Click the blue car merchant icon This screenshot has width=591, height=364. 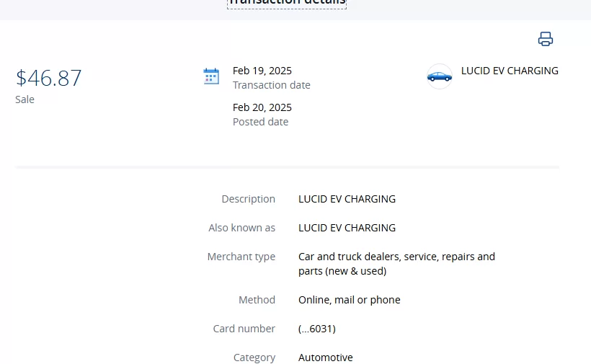click(x=440, y=76)
